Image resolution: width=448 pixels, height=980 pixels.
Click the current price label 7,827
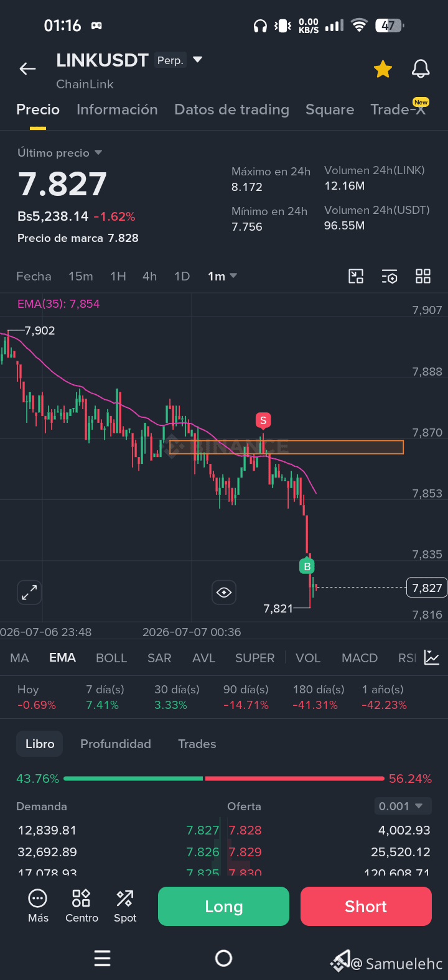click(x=427, y=588)
